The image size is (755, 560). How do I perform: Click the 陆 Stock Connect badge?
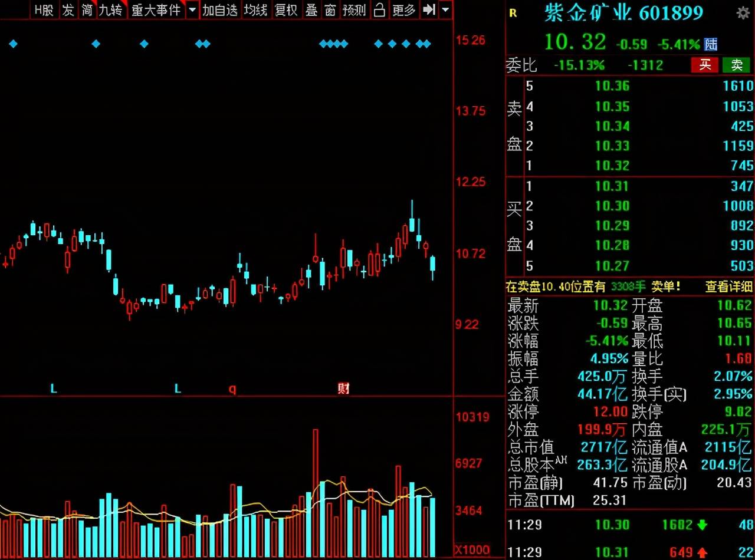click(711, 44)
